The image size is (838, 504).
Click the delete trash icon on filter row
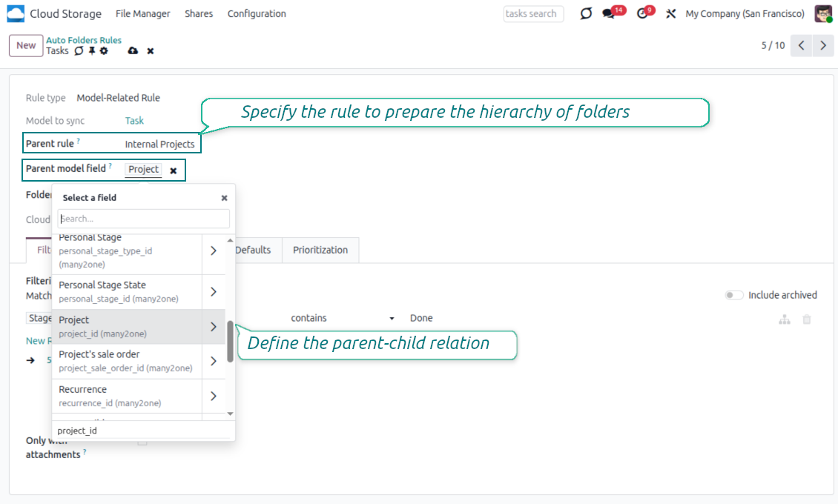[x=807, y=319]
